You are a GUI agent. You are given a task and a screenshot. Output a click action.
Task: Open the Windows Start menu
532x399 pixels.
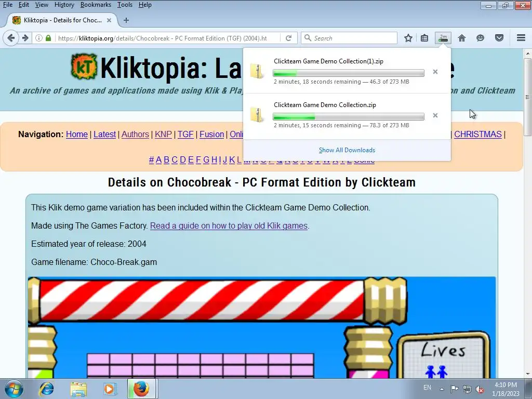[14, 389]
